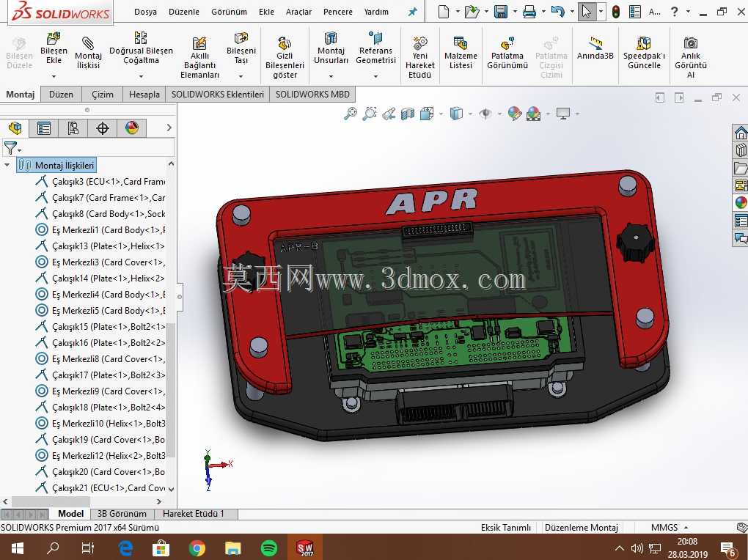Select Eş Merkezli1 (Card Body<1> mate

pos(100,230)
